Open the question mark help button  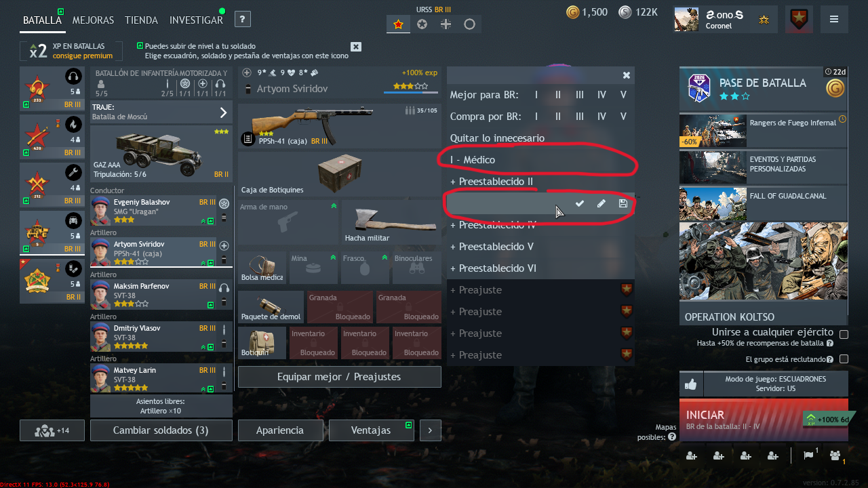pyautogui.click(x=243, y=20)
